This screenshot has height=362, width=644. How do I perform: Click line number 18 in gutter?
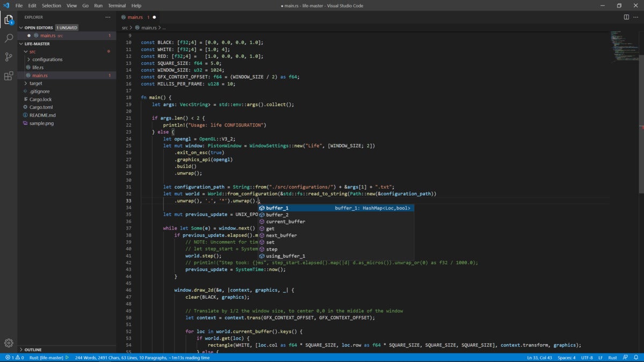[128, 98]
